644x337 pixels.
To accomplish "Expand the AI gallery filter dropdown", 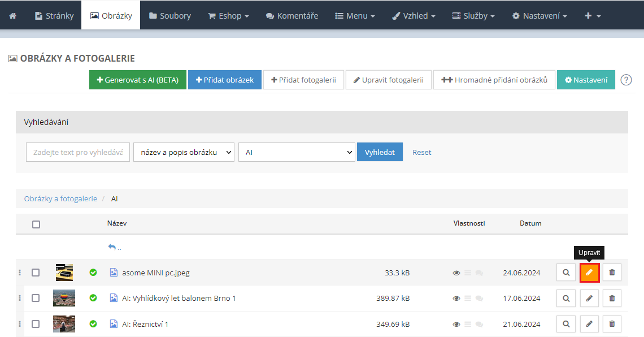I will (296, 152).
